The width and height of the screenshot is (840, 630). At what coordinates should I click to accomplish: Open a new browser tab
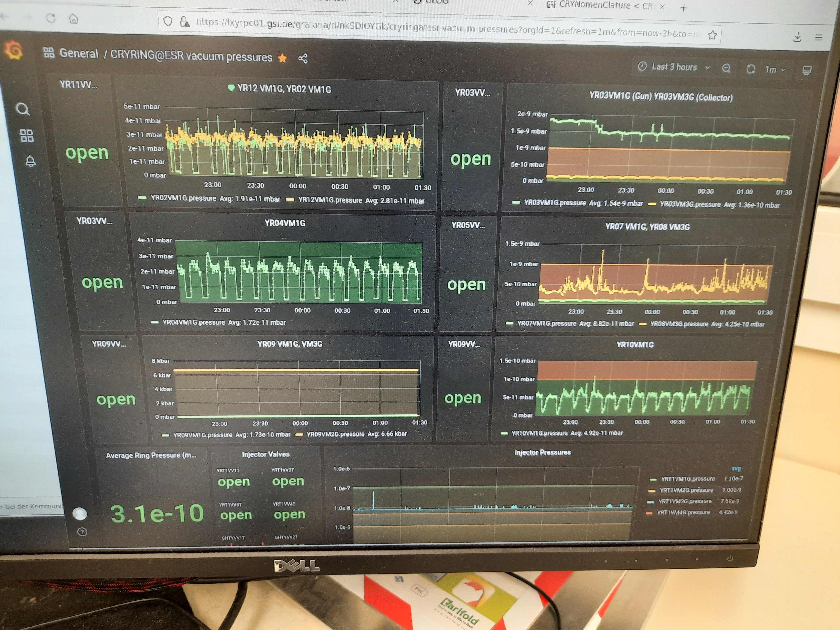(x=684, y=8)
